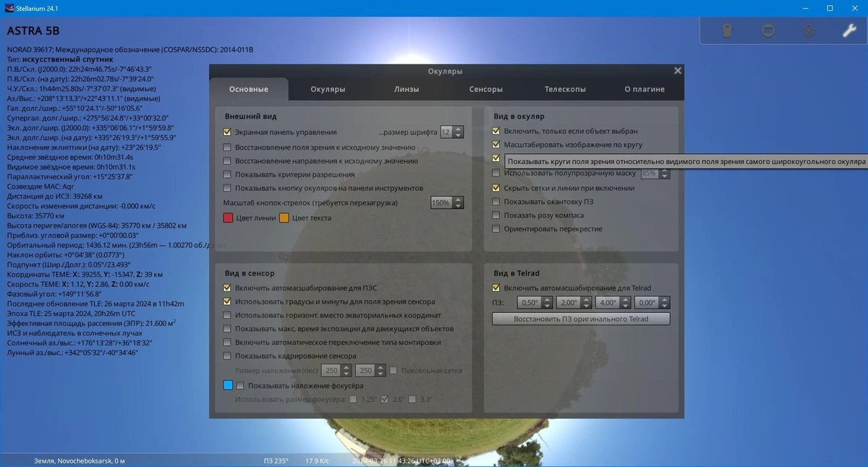Adjust the Telrad ПЗ 2,00° spinbox

574,303
